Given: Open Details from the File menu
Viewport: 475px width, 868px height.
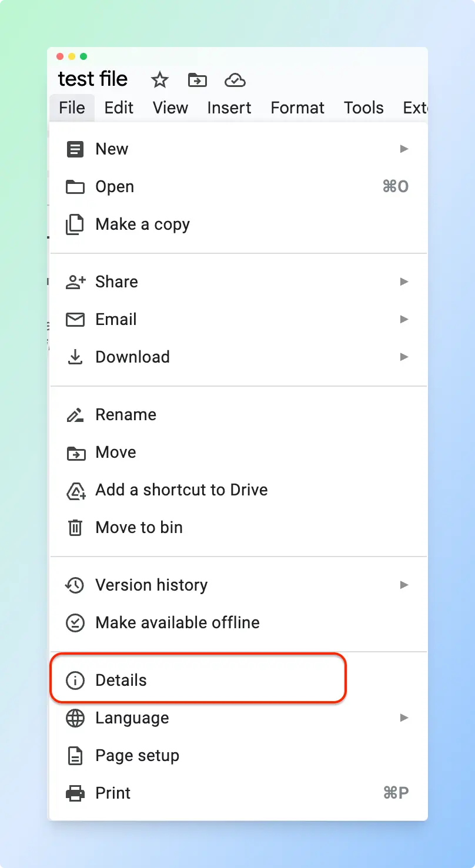Looking at the screenshot, I should (238, 681).
